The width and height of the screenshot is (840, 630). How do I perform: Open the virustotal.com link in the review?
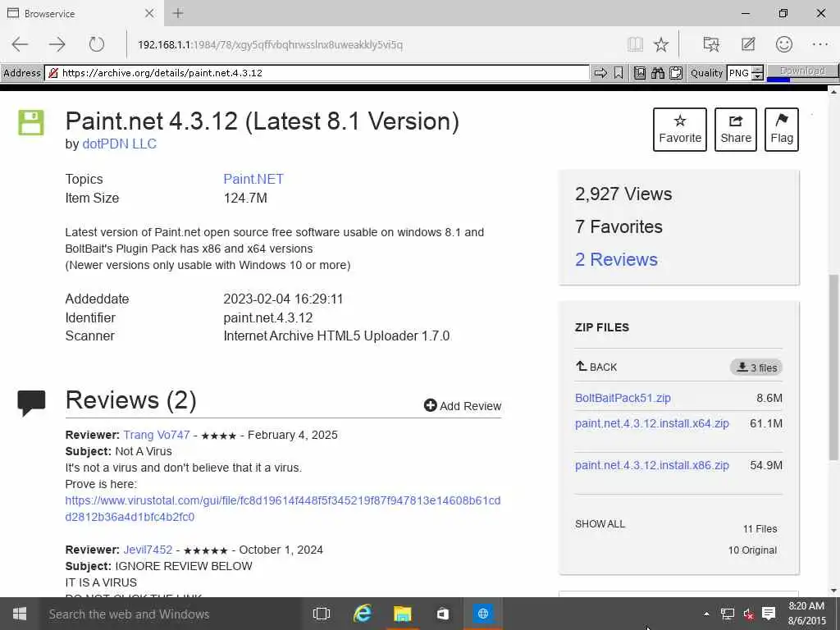click(x=283, y=509)
